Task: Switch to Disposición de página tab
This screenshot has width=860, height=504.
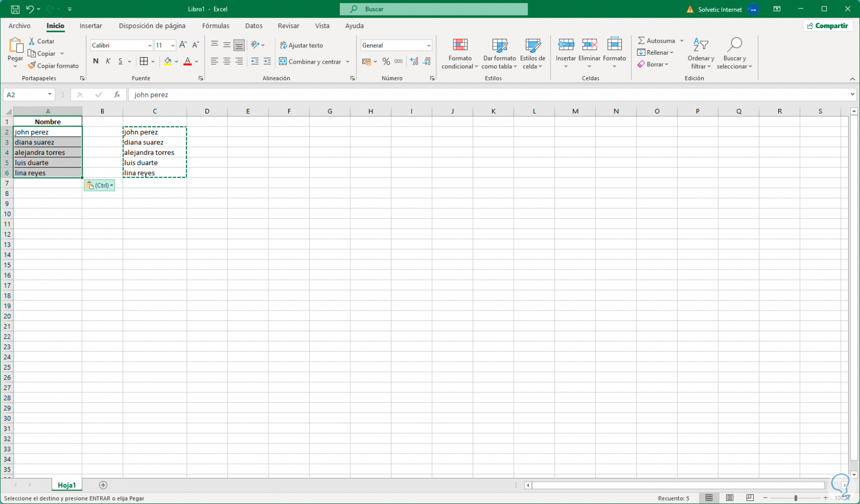Action: pos(152,26)
